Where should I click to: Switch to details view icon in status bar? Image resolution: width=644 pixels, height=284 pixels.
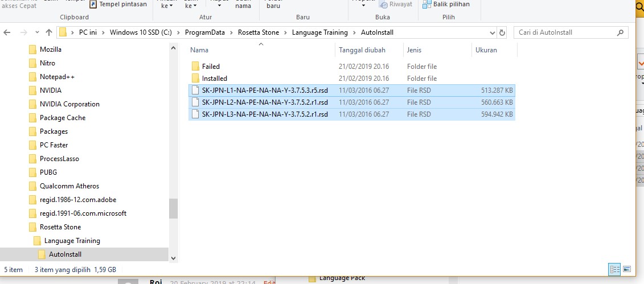615,269
